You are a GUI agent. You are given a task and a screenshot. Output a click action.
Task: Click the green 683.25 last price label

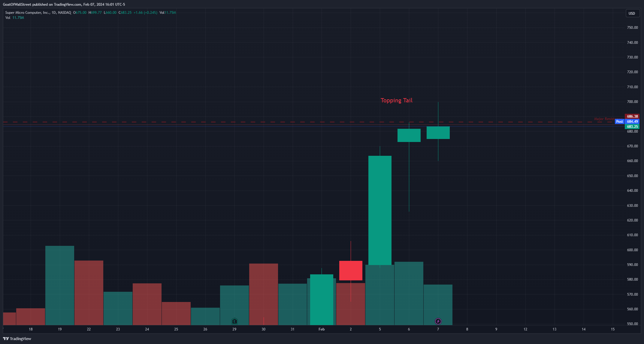click(x=632, y=127)
